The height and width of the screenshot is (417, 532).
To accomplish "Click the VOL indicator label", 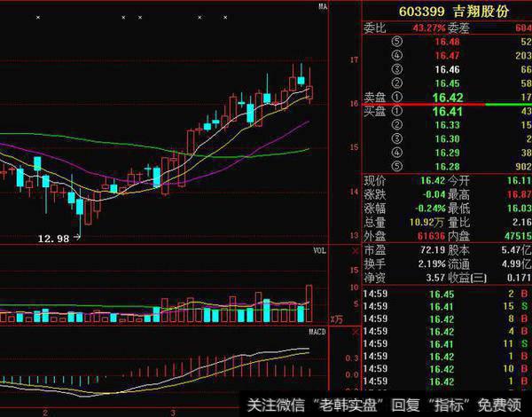I will (x=320, y=251).
